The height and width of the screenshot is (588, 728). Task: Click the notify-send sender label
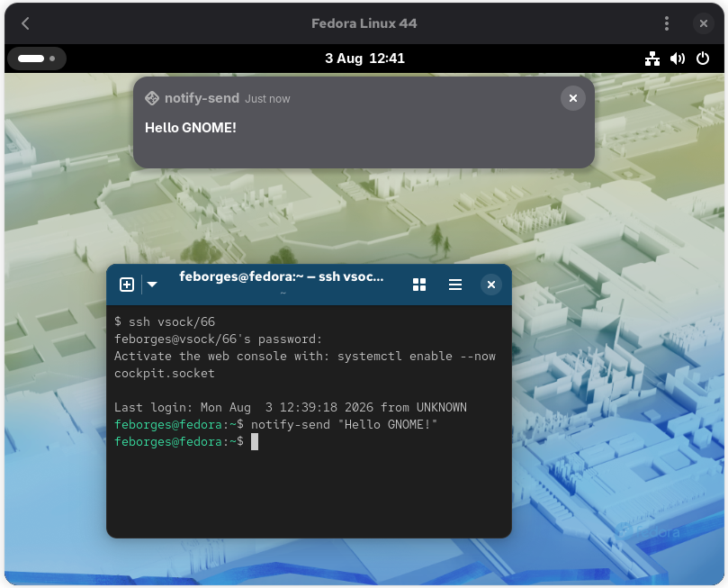point(202,98)
